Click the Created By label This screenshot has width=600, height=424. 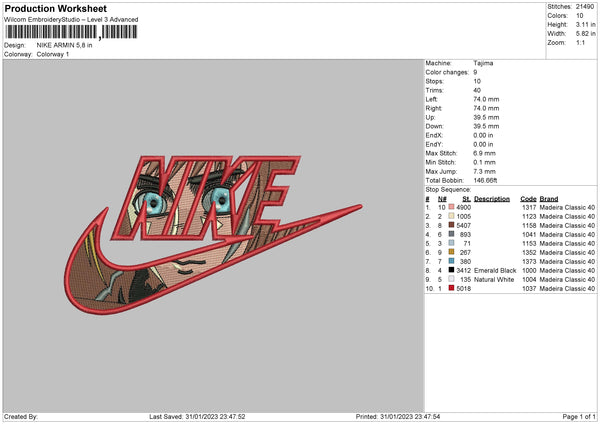point(21,417)
